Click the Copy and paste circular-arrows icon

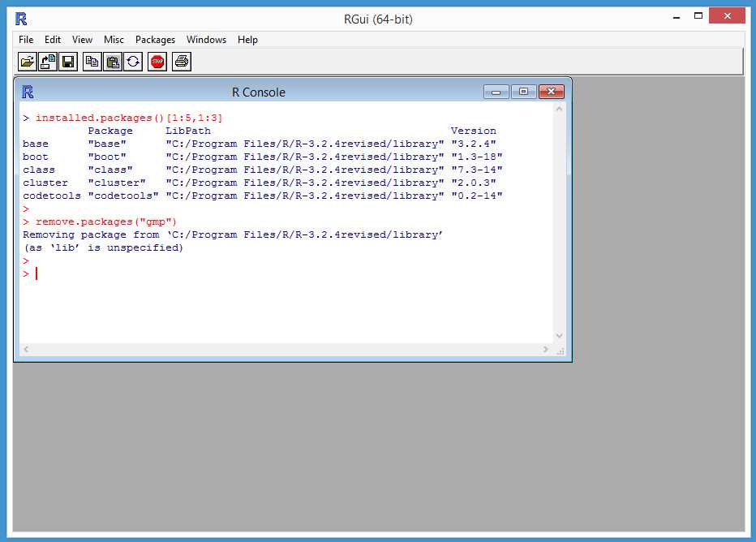coord(133,62)
